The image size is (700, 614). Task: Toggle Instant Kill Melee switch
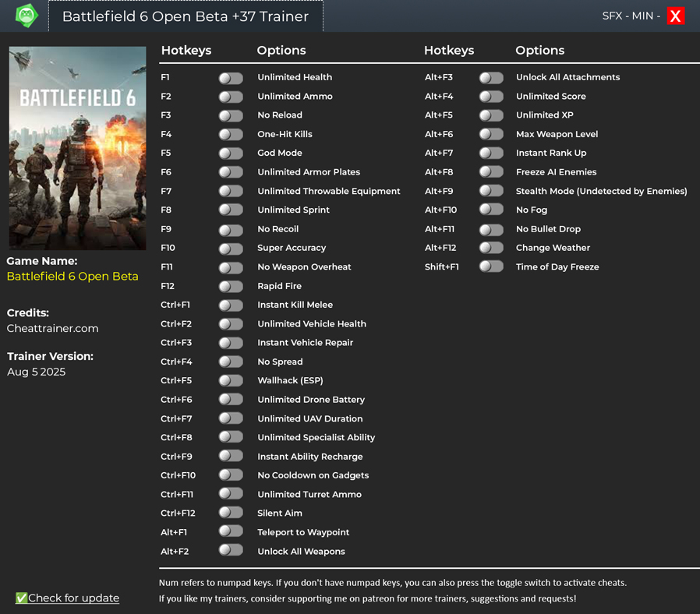(x=231, y=305)
